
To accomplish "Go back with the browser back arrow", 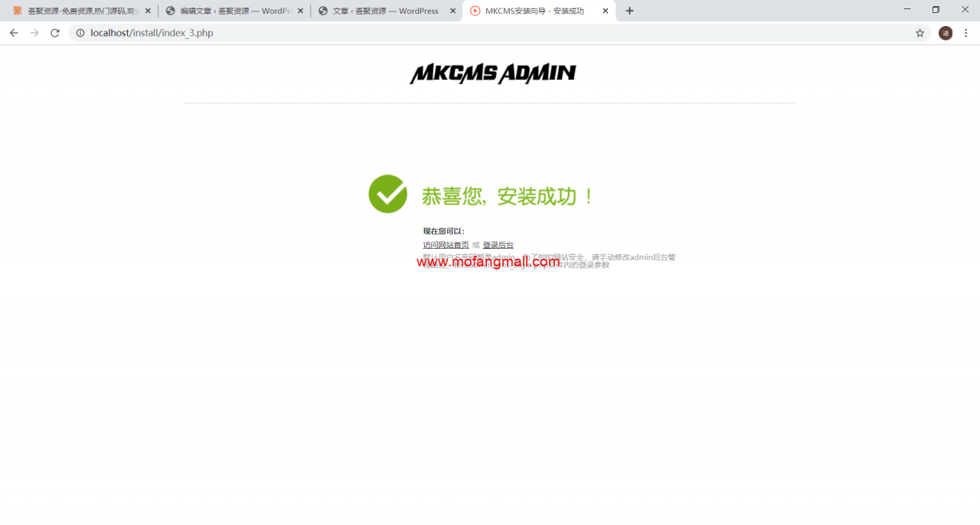I will (x=14, y=33).
